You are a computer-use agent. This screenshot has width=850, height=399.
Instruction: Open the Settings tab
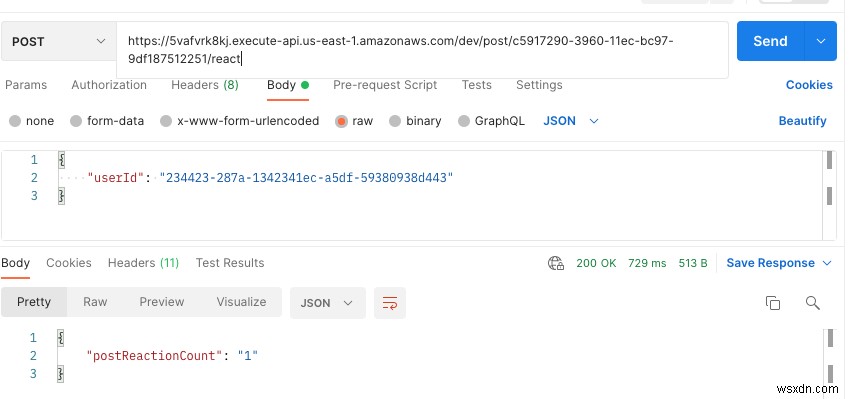click(539, 85)
